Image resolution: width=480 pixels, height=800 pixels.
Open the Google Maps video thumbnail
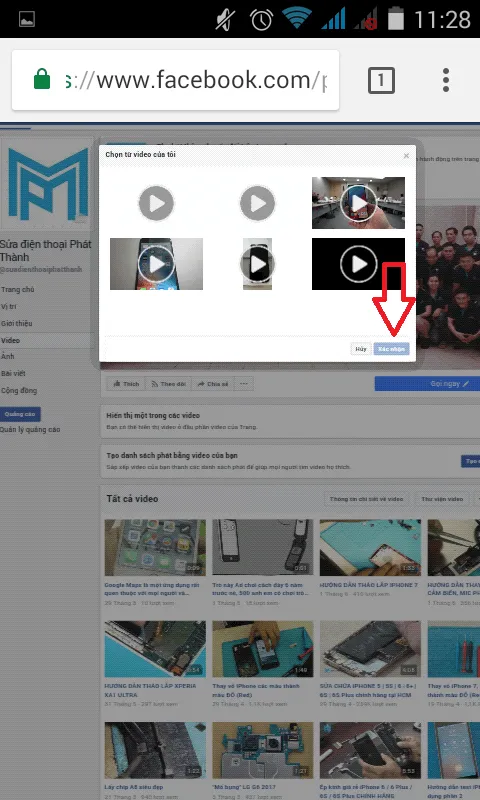155,547
